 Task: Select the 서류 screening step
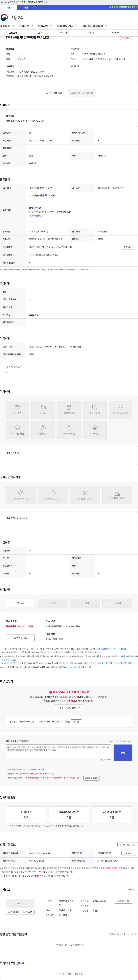click(x=21, y=603)
